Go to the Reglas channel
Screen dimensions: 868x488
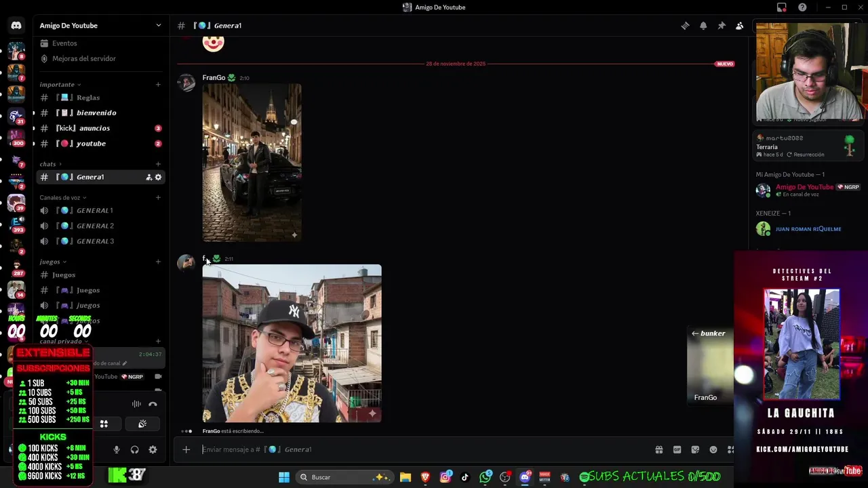[x=101, y=98]
